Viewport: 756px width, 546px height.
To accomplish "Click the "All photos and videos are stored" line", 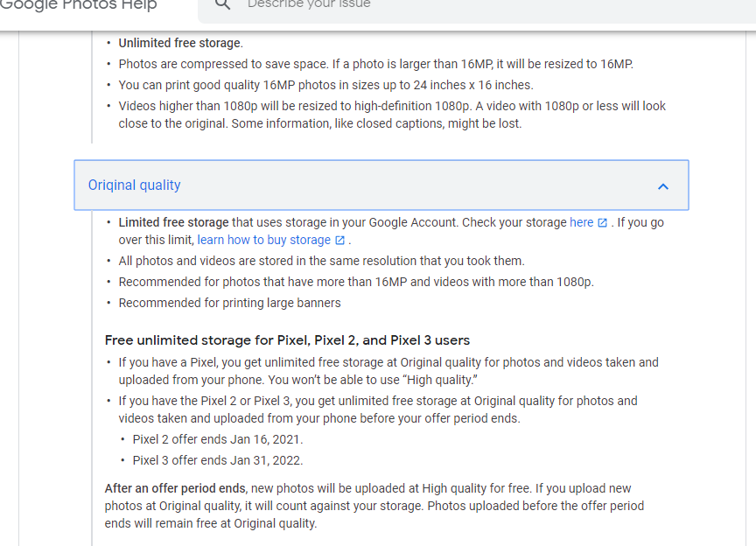I will tap(321, 261).
